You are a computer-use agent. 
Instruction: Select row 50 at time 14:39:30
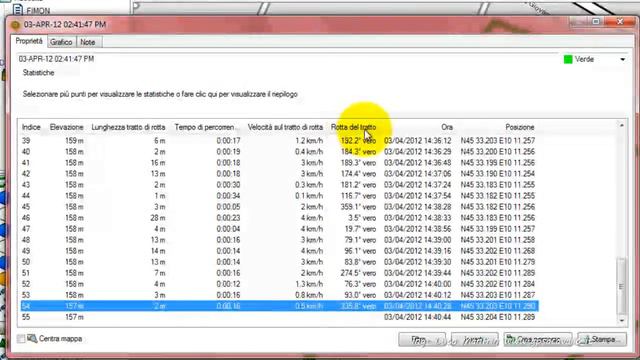(280, 262)
